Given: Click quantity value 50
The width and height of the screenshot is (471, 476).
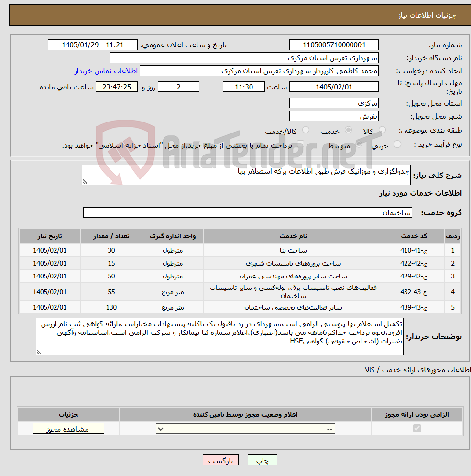Looking at the screenshot, I should [x=111, y=276].
